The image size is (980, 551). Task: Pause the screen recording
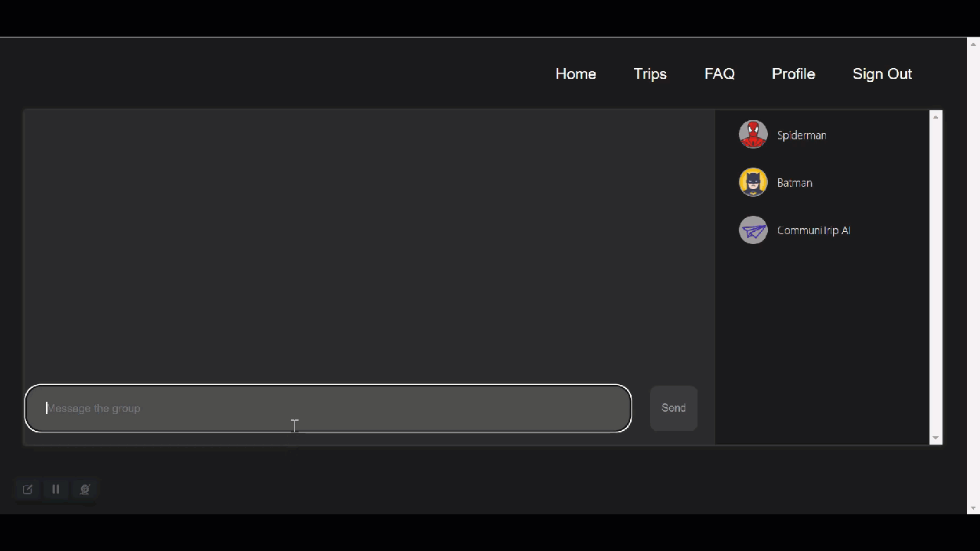pos(56,489)
